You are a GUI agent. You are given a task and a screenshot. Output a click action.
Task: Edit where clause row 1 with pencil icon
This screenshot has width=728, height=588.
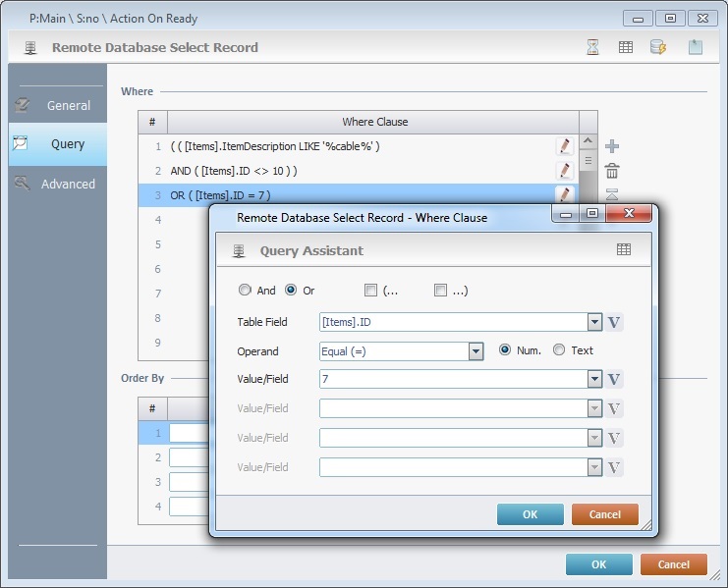(x=564, y=146)
